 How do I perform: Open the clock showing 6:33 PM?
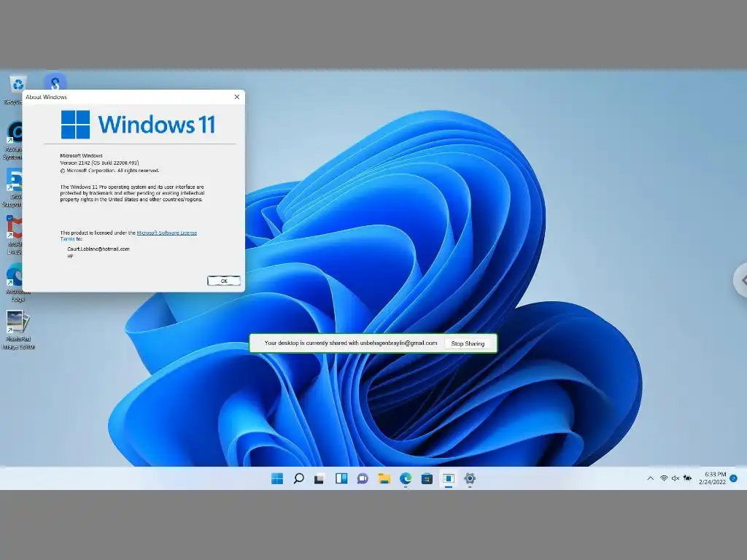712,478
